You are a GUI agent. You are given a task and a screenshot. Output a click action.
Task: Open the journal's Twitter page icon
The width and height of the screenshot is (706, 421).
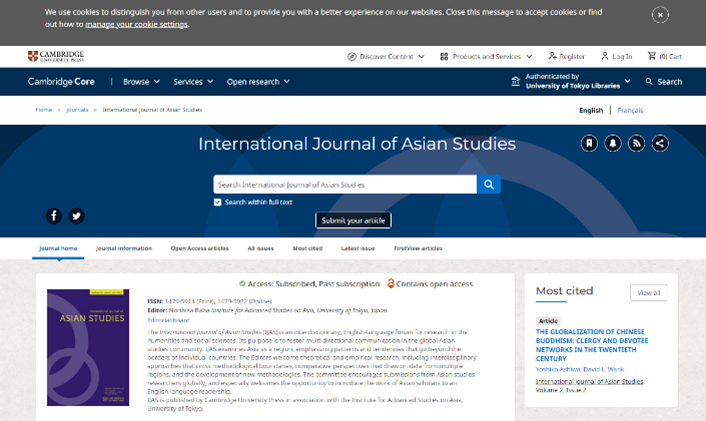(x=76, y=215)
